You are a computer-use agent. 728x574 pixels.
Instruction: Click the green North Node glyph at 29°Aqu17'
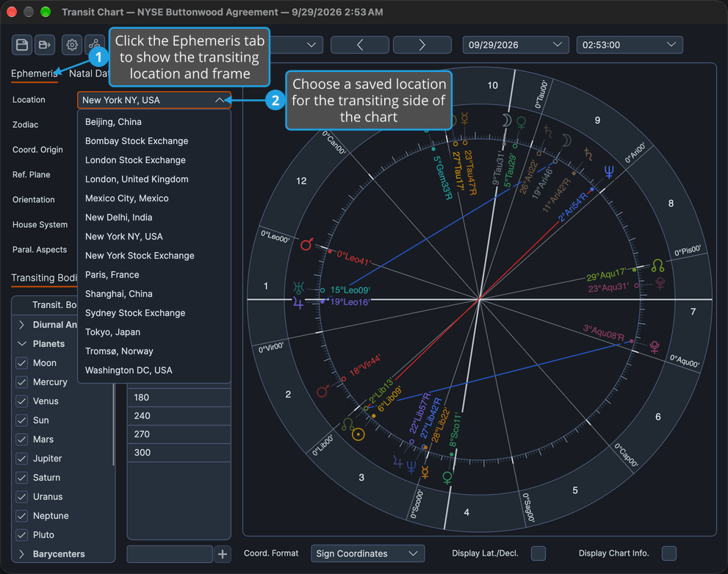coord(657,265)
